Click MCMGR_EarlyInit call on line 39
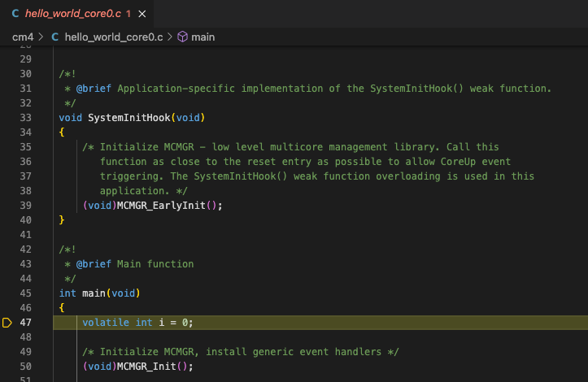This screenshot has height=382, width=588. point(161,206)
